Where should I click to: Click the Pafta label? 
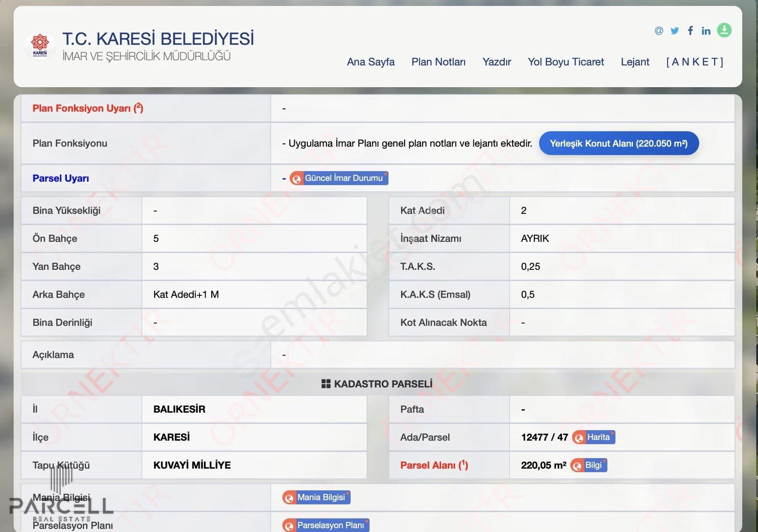point(412,409)
